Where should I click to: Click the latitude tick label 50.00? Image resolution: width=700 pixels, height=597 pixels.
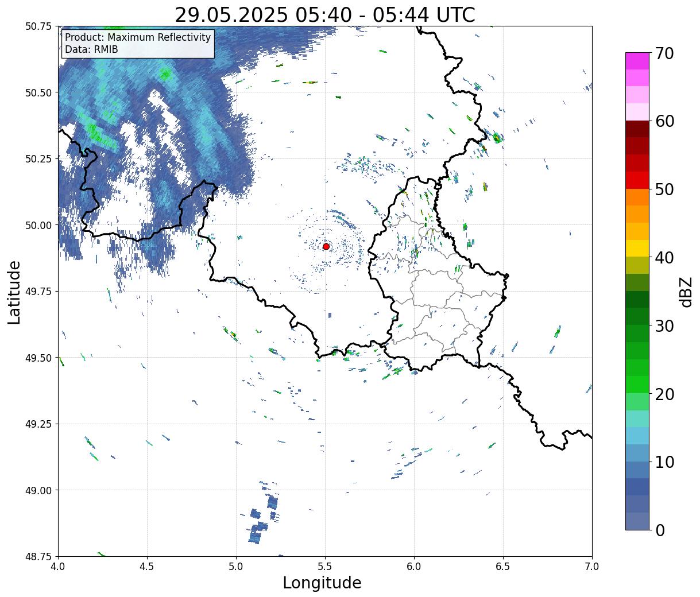[38, 225]
